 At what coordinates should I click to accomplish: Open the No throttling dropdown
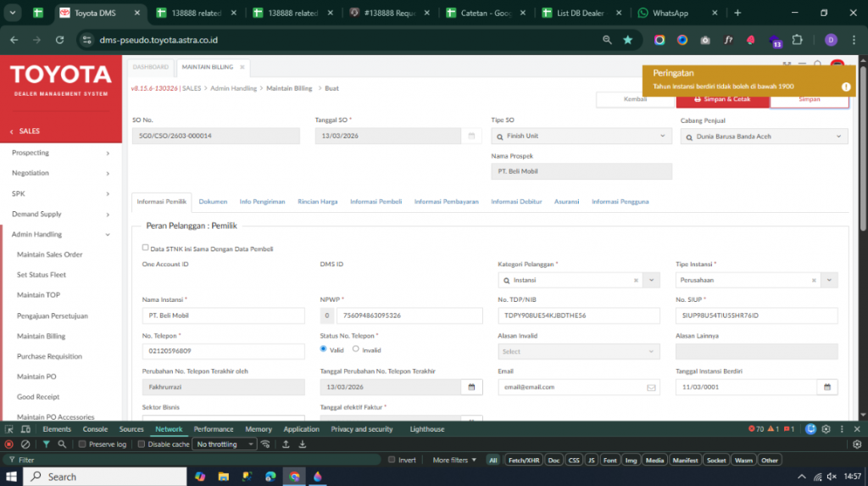pyautogui.click(x=225, y=444)
